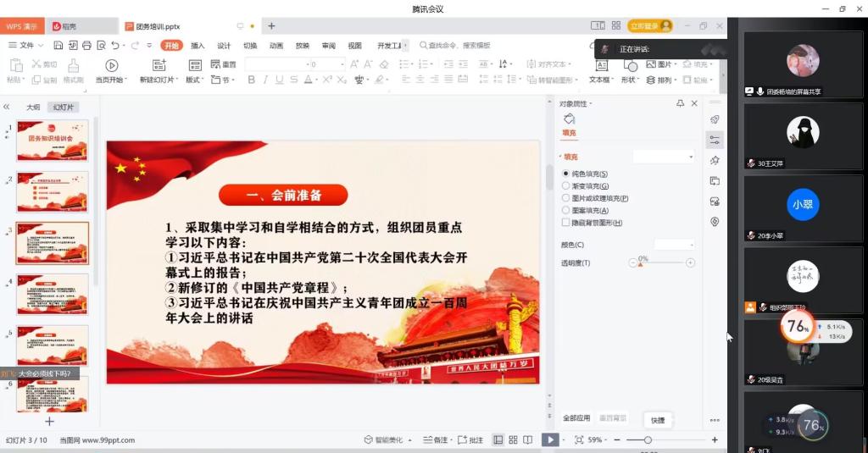Start slideshow from status bar play button

[x=550, y=439]
